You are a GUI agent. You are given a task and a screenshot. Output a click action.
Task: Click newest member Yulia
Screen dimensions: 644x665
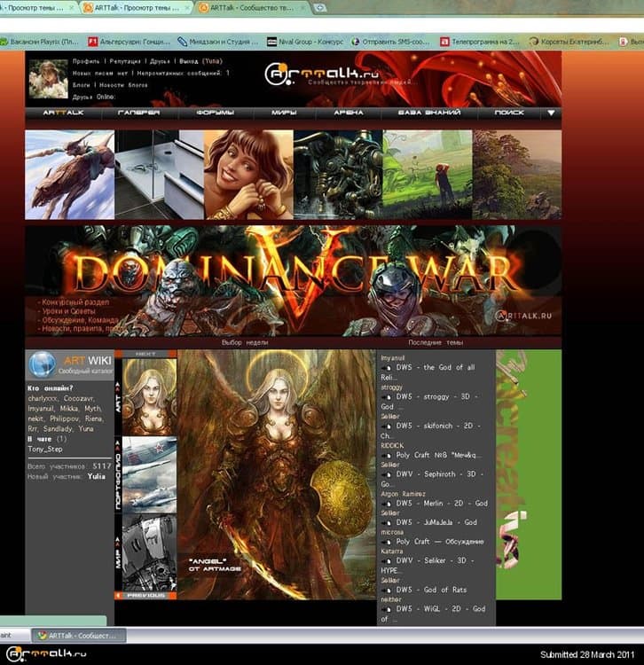click(97, 477)
